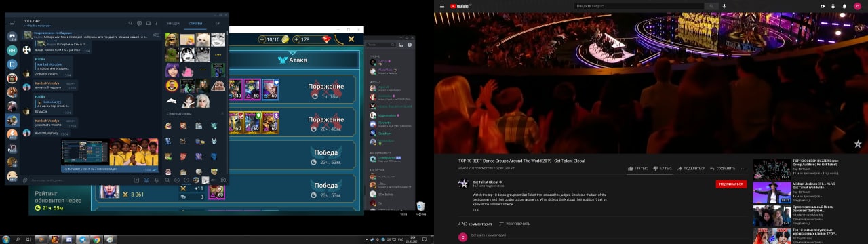Open YouTube apps grid icon

click(x=833, y=6)
